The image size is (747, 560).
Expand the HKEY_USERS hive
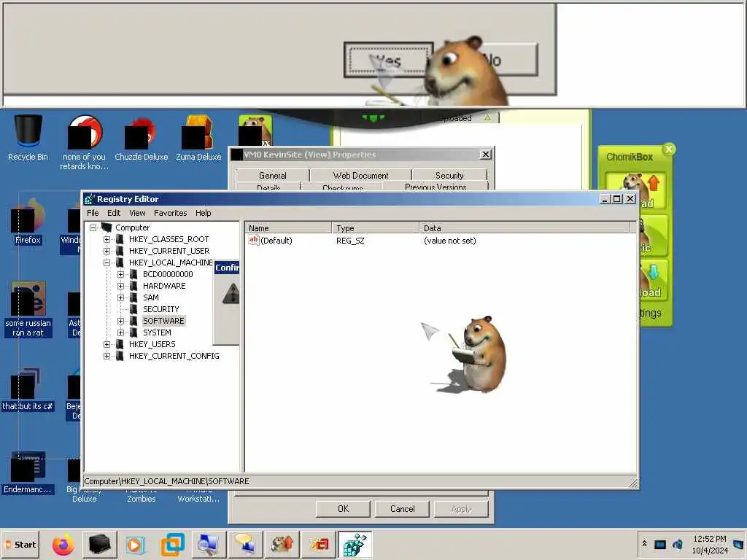[x=107, y=344]
